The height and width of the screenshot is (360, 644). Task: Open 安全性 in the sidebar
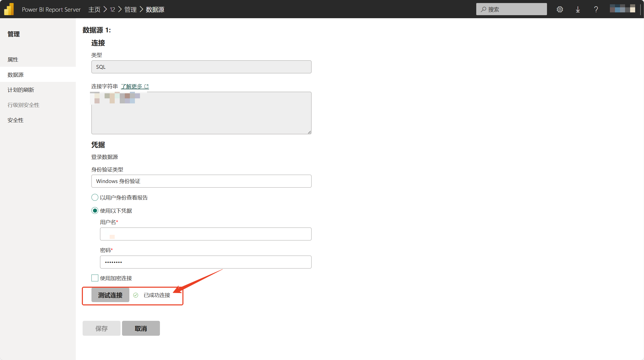[x=38, y=120]
